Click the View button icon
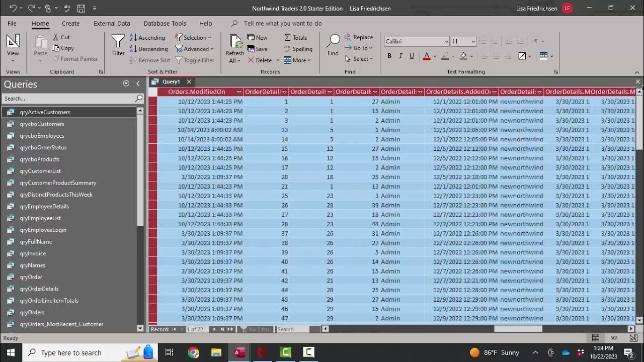Screen dimensions: 644x362 pyautogui.click(x=13, y=41)
